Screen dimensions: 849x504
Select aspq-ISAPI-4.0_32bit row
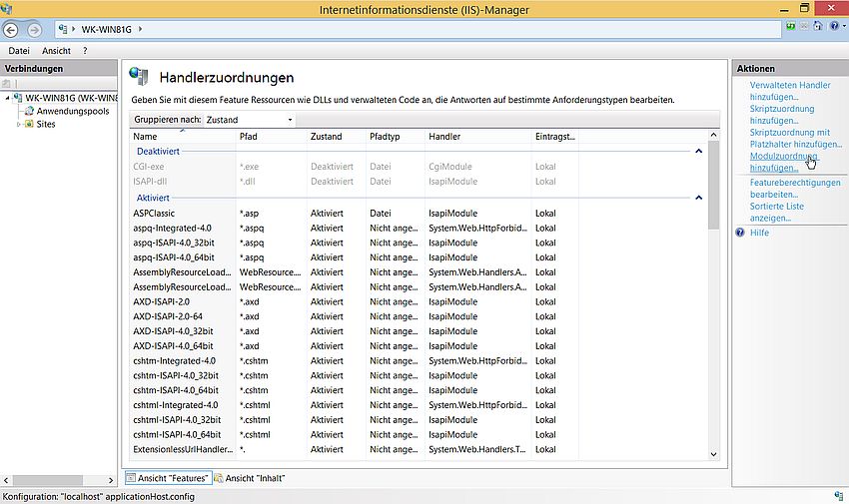(x=355, y=243)
